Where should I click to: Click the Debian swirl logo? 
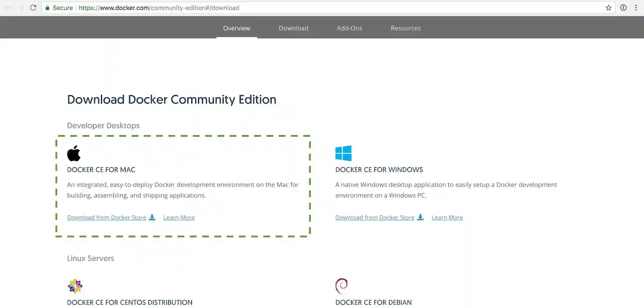[341, 286]
